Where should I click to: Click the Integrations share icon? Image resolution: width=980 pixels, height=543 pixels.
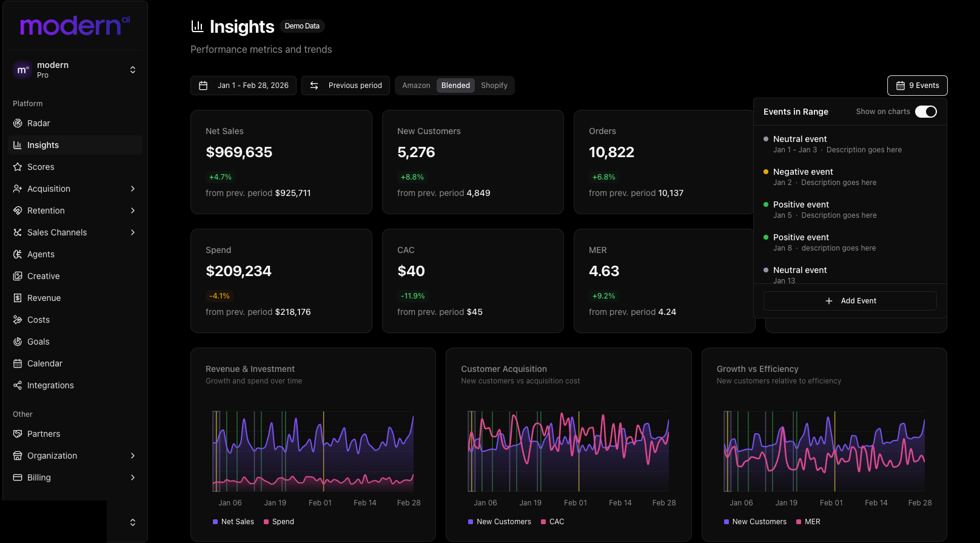coord(18,385)
